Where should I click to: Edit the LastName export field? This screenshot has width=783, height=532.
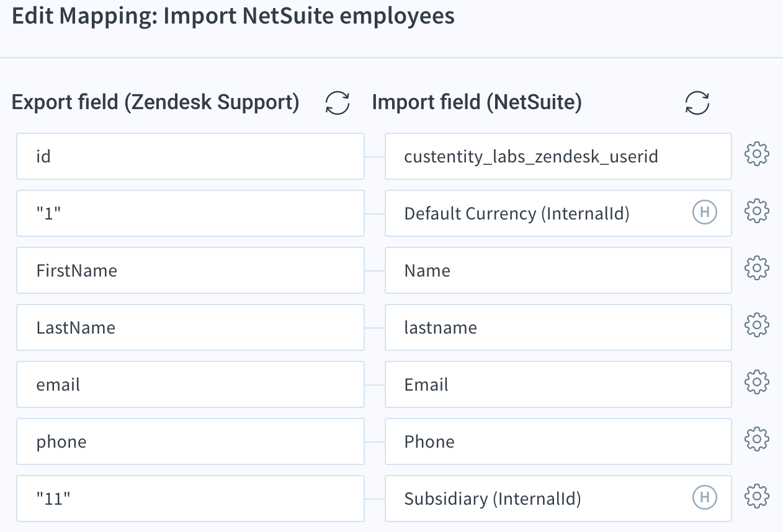coord(190,327)
